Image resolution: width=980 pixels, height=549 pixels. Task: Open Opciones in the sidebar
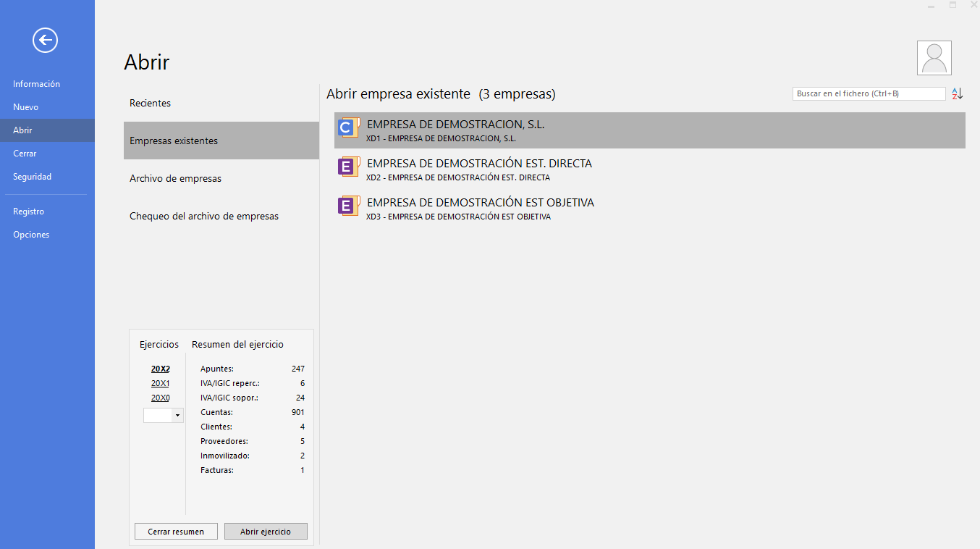47,235
